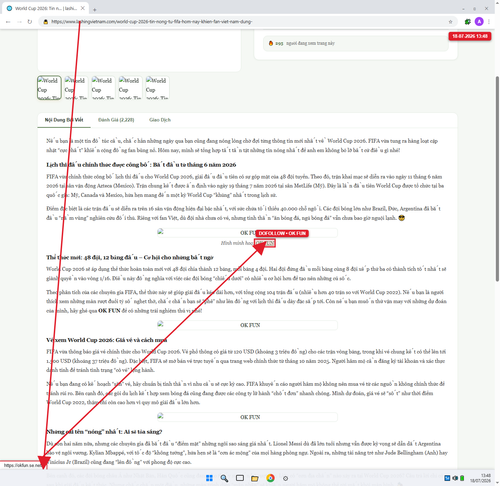
Task: Click the bold OK FUN link in paragraph
Action: point(109,310)
